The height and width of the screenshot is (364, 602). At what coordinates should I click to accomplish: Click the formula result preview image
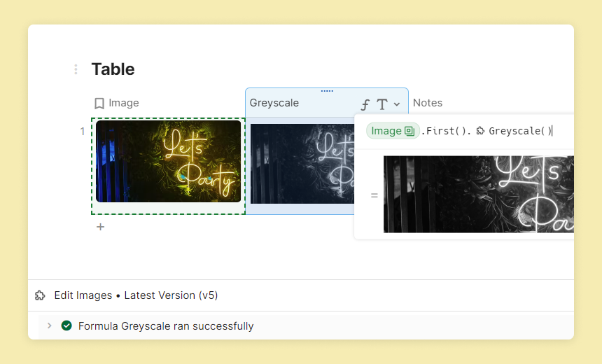point(479,195)
